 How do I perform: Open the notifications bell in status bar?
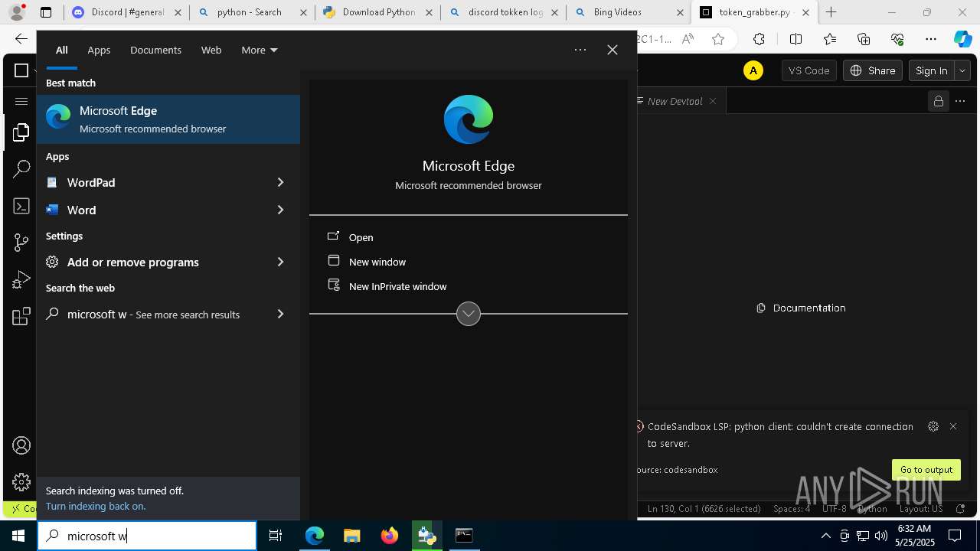pos(961,508)
